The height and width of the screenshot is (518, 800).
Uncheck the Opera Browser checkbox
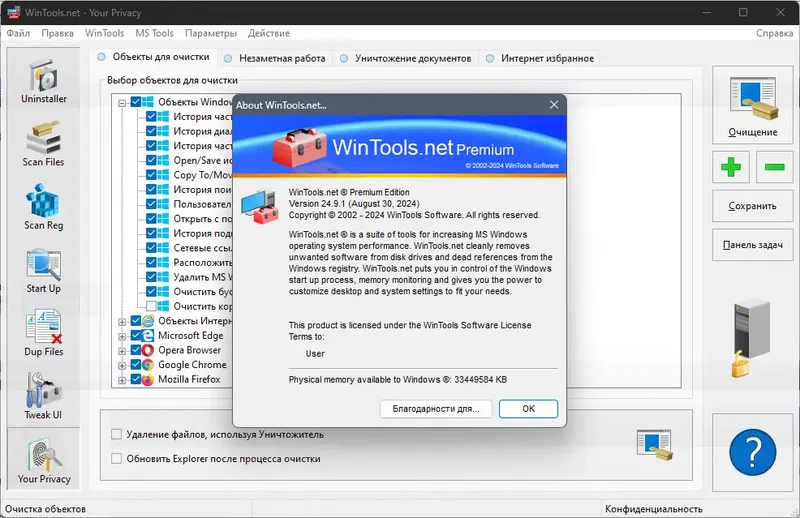click(x=136, y=350)
